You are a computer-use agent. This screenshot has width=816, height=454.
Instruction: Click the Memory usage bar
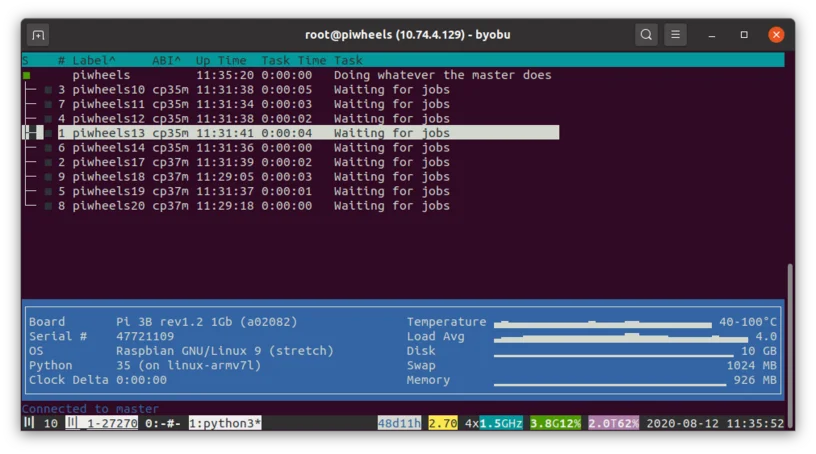pyautogui.click(x=610, y=385)
